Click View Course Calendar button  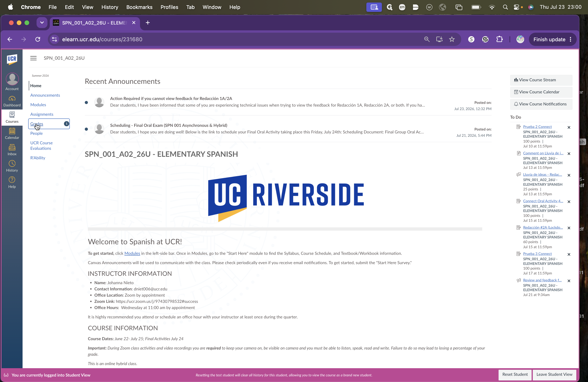coord(541,92)
